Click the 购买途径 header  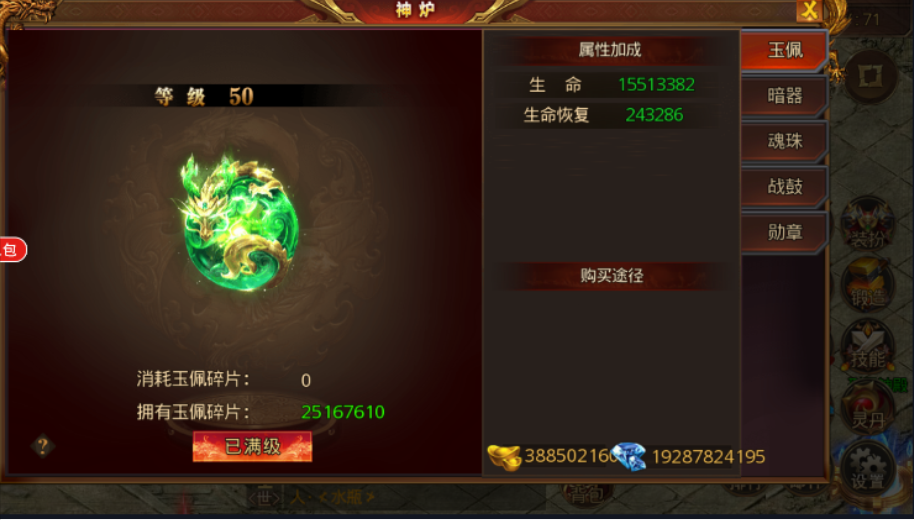[x=611, y=275]
